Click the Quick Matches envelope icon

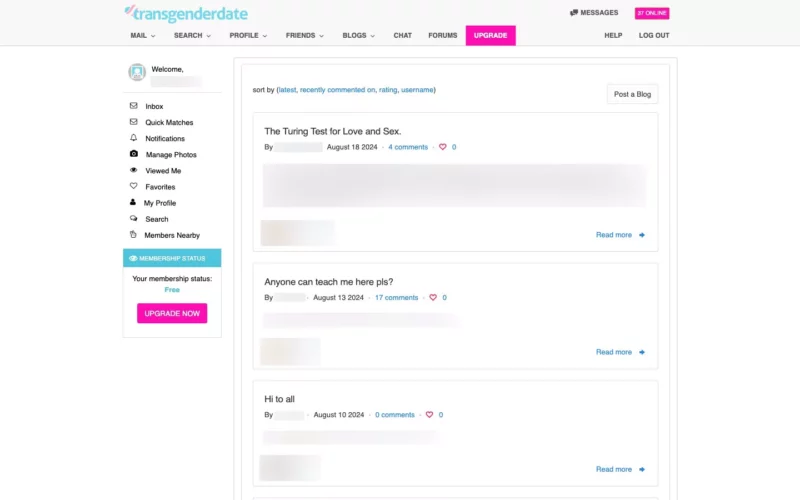134,122
